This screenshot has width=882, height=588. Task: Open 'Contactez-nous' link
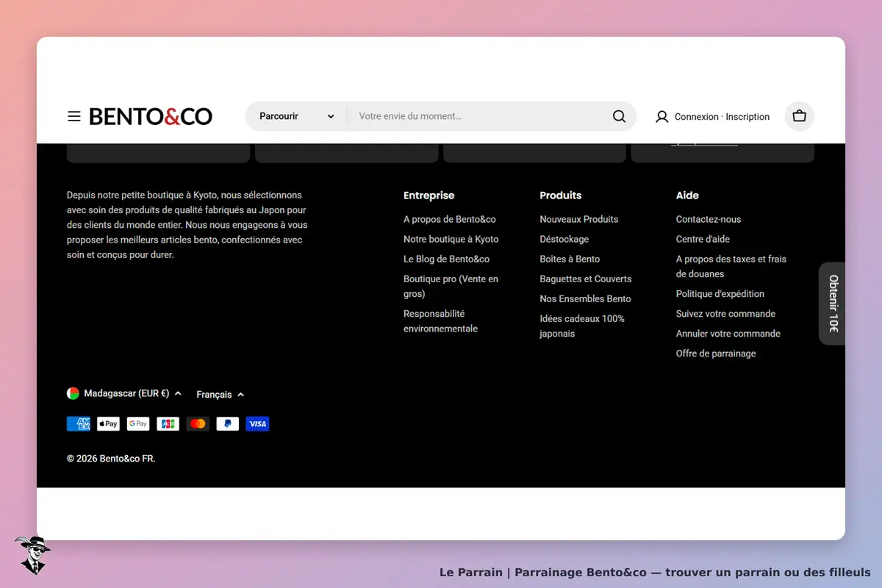(709, 219)
